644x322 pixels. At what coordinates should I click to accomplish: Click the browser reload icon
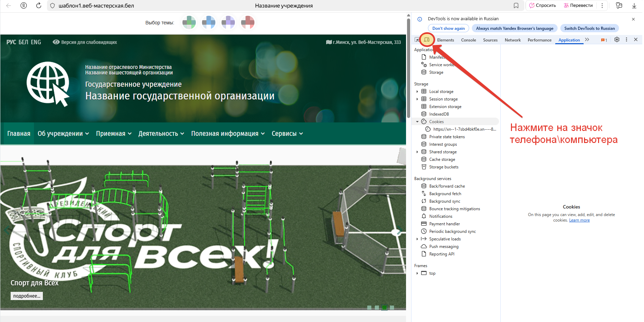coord(39,5)
